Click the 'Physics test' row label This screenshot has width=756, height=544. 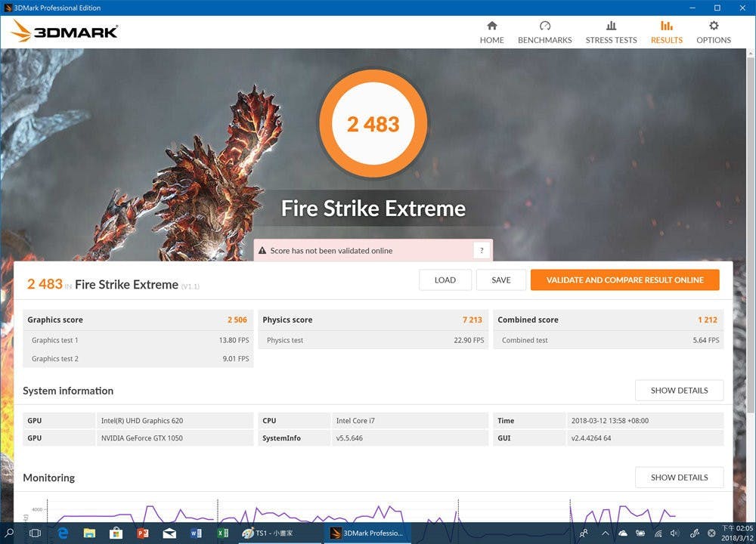(285, 340)
